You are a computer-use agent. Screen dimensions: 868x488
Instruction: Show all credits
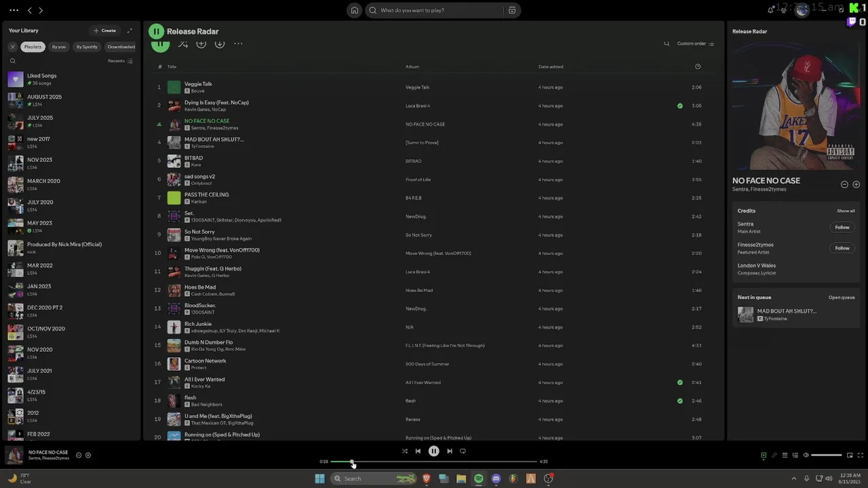click(846, 211)
